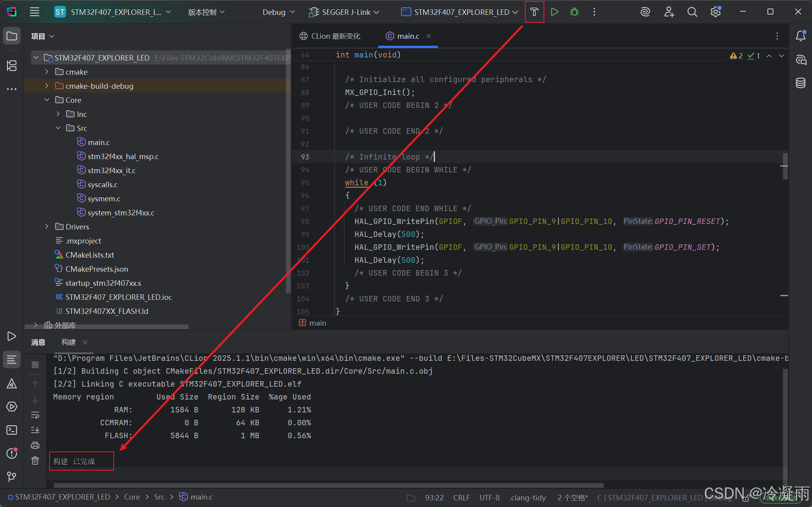The height and width of the screenshot is (507, 812).
Task: Select the 消息 panel label
Action: click(38, 342)
